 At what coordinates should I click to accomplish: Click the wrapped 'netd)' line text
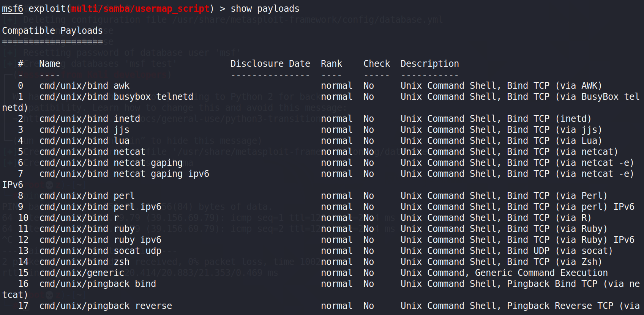click(15, 108)
